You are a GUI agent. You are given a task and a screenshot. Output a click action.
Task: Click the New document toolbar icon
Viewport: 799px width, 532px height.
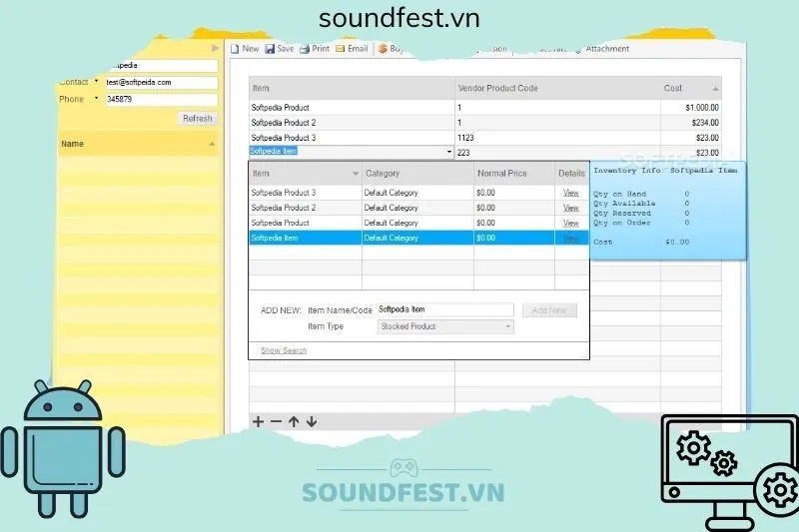pyautogui.click(x=234, y=48)
